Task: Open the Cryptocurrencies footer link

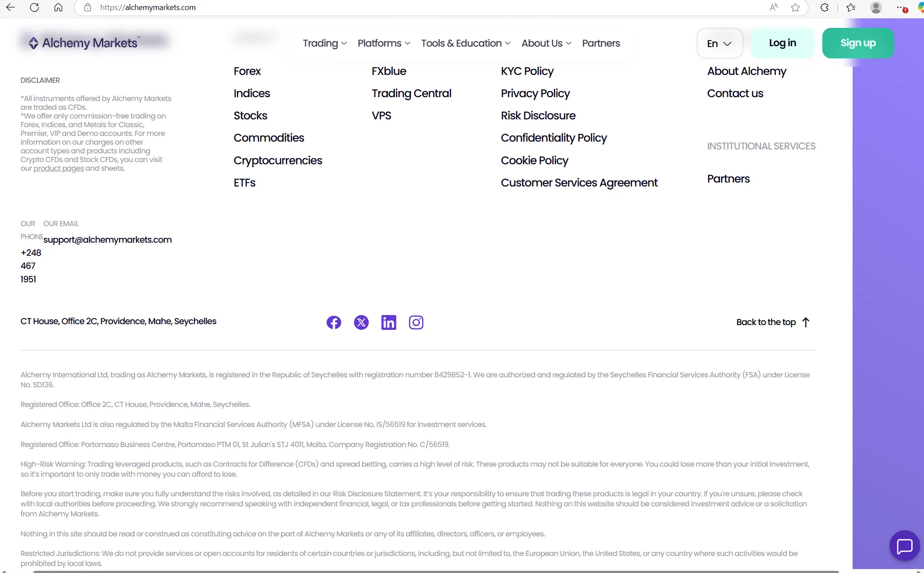Action: (x=278, y=160)
